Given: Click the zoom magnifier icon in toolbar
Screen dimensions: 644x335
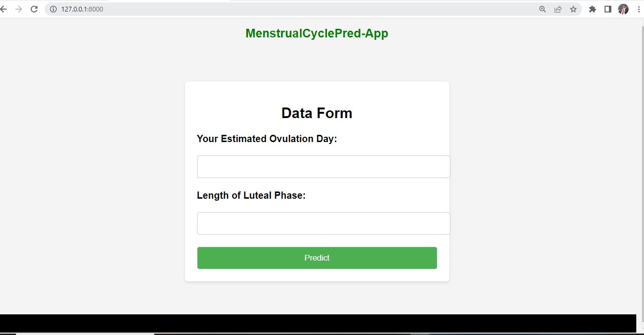Looking at the screenshot, I should (542, 9).
